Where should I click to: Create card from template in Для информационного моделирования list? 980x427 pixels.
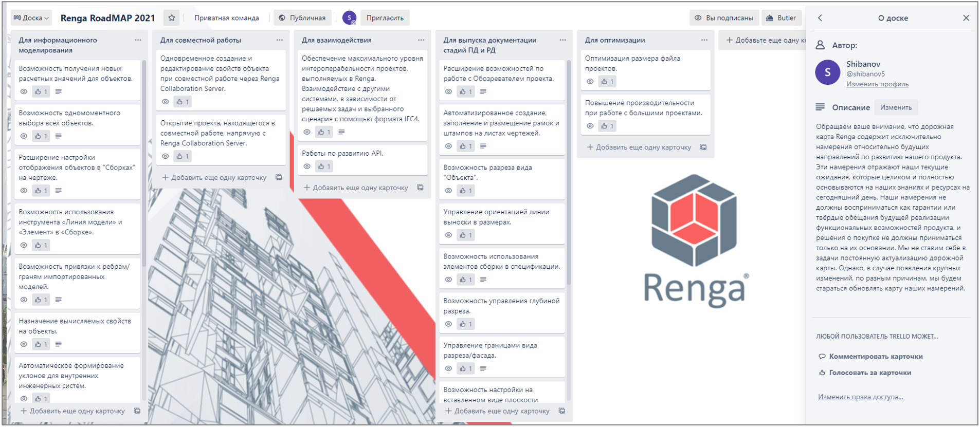point(137,411)
